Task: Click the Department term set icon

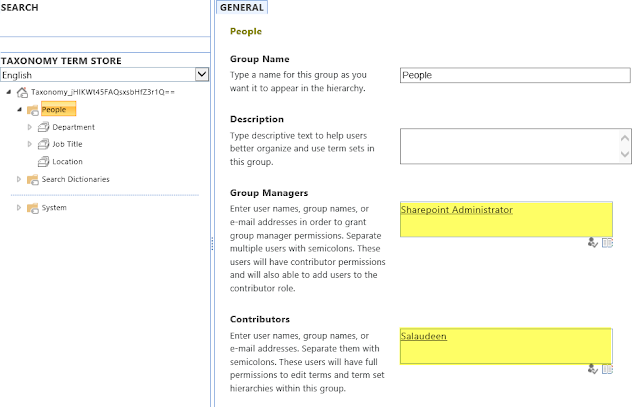Action: pos(43,127)
